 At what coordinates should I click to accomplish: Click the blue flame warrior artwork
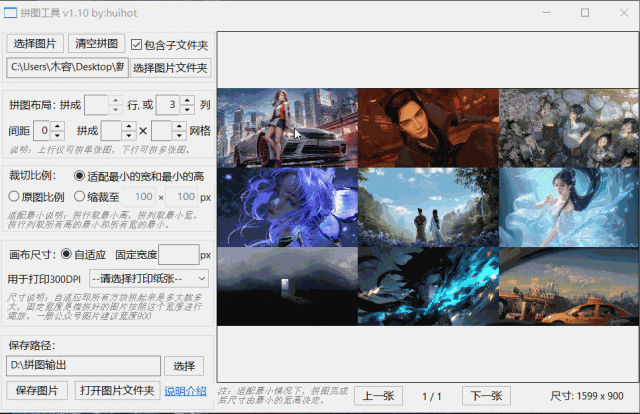tap(428, 286)
